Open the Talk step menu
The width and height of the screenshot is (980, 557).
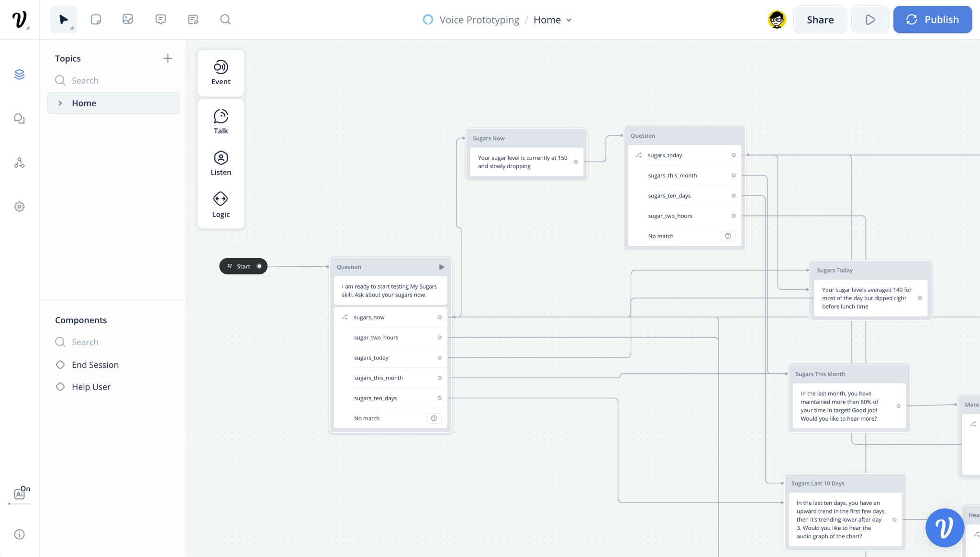tap(221, 121)
